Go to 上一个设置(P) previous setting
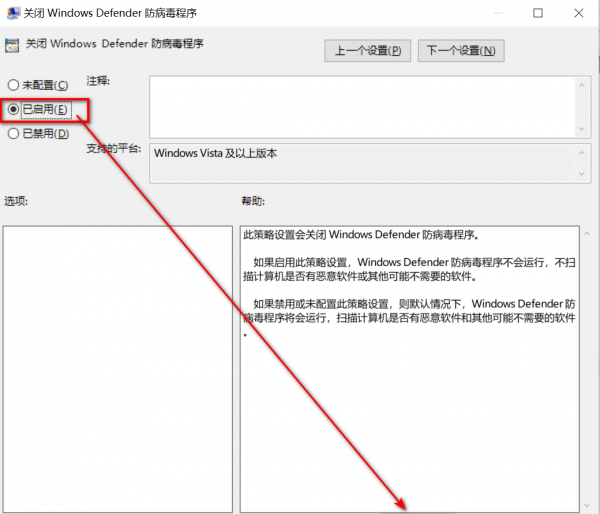The image size is (600, 514). coord(367,51)
